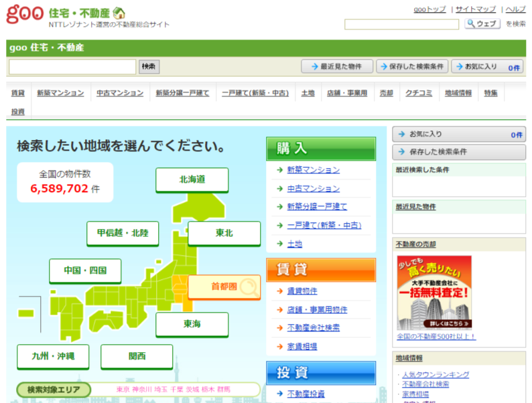The image size is (532, 403).
Task: Select the 特集 navigation tab
Action: [490, 93]
